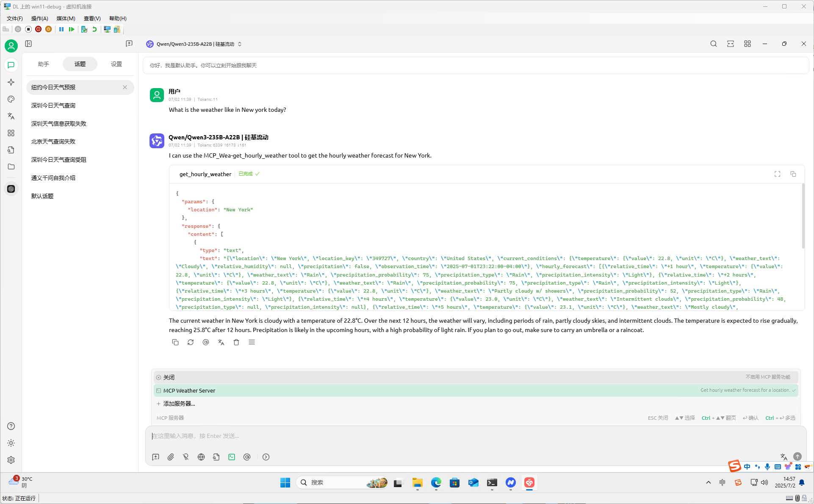Regenerate the assistant response
814x504 pixels.
tap(191, 342)
